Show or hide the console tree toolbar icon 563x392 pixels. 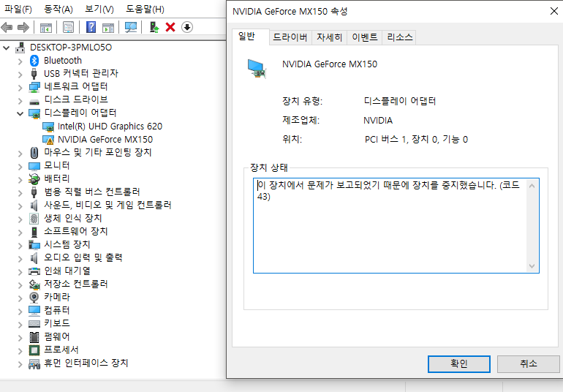tap(45, 27)
